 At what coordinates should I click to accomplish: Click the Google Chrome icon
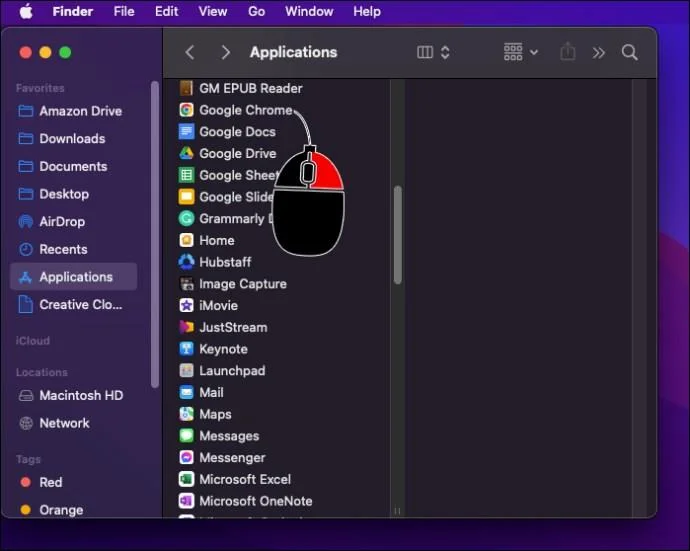pyautogui.click(x=186, y=110)
